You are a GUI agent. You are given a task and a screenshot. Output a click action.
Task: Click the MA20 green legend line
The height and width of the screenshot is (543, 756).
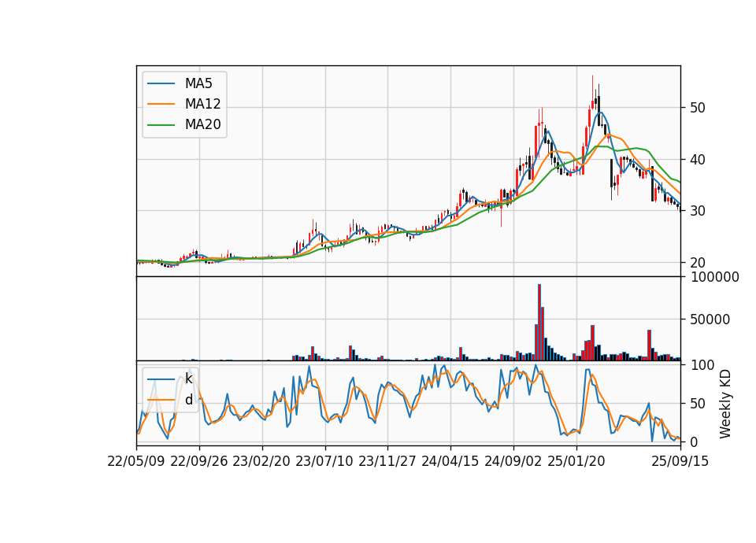(x=161, y=124)
